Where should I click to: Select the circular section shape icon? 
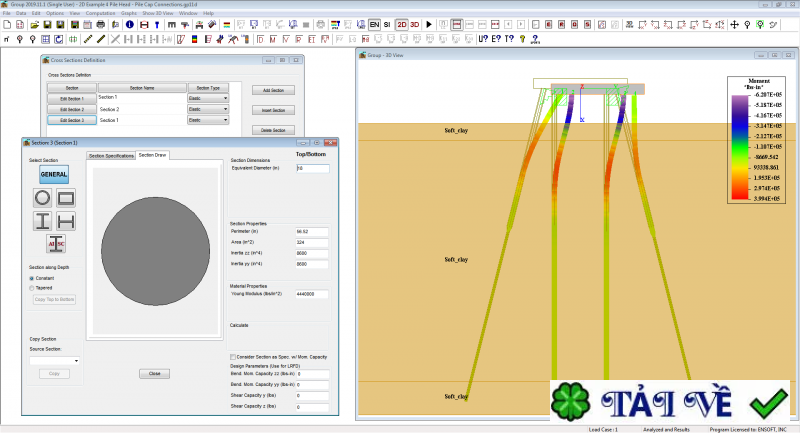(43, 198)
